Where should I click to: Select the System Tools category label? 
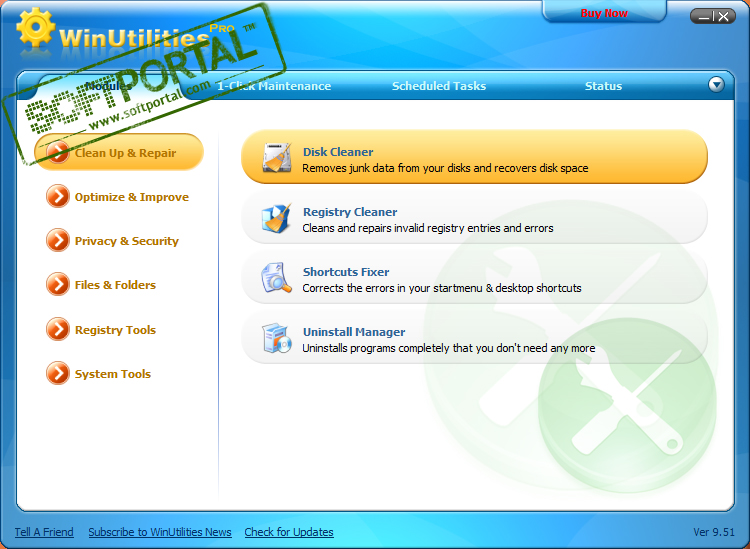[x=112, y=374]
